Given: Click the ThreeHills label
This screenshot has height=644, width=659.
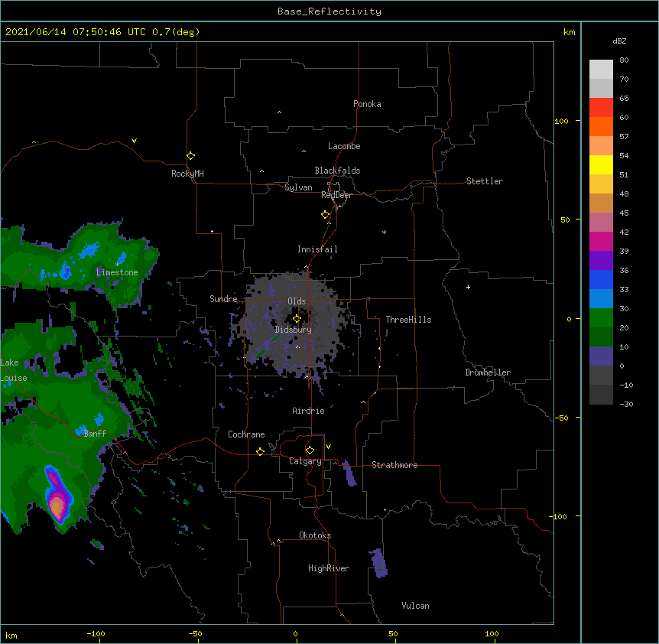Looking at the screenshot, I should click(408, 320).
